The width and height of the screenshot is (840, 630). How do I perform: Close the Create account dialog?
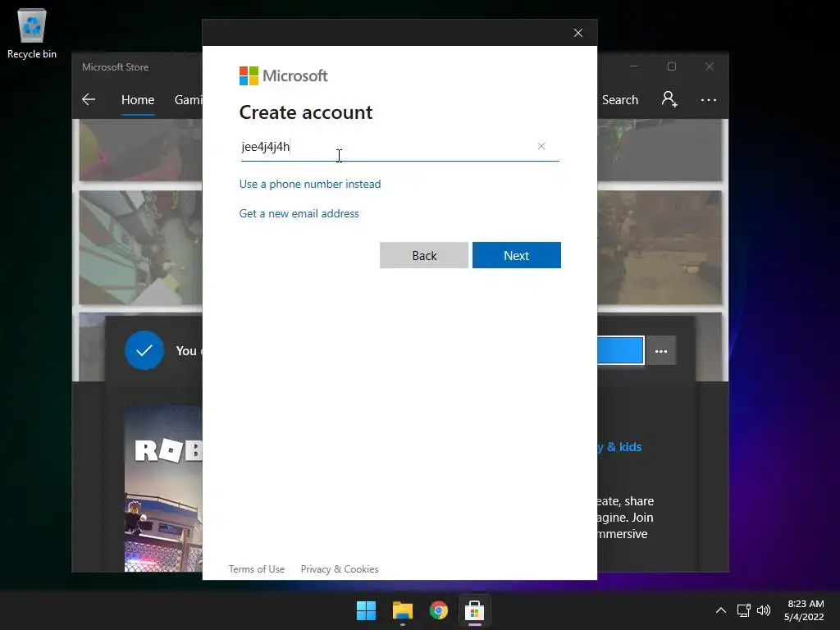coord(578,33)
